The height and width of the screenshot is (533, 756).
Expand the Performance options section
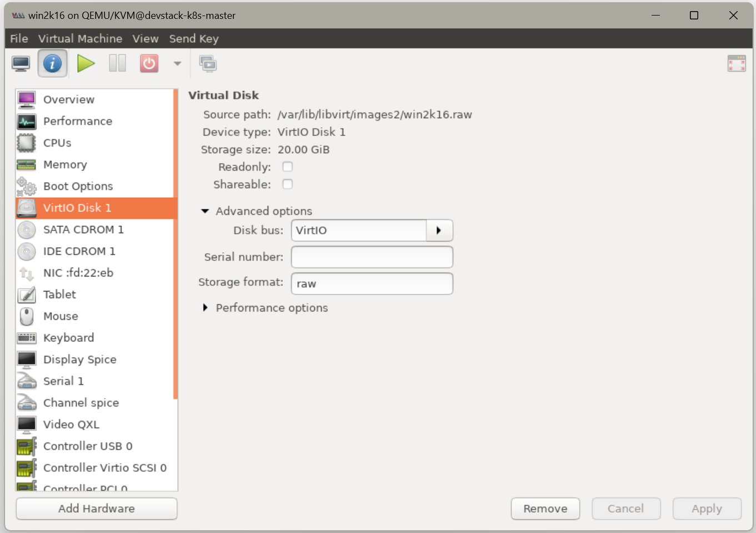(x=205, y=308)
